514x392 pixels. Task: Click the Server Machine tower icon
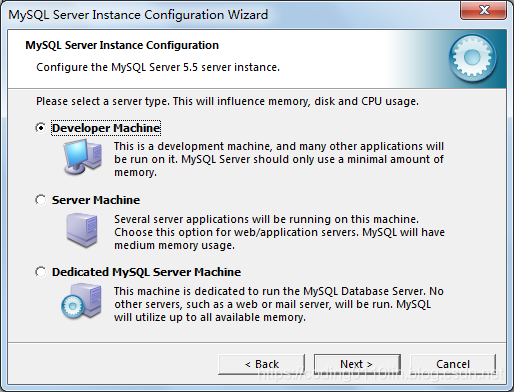pos(82,230)
